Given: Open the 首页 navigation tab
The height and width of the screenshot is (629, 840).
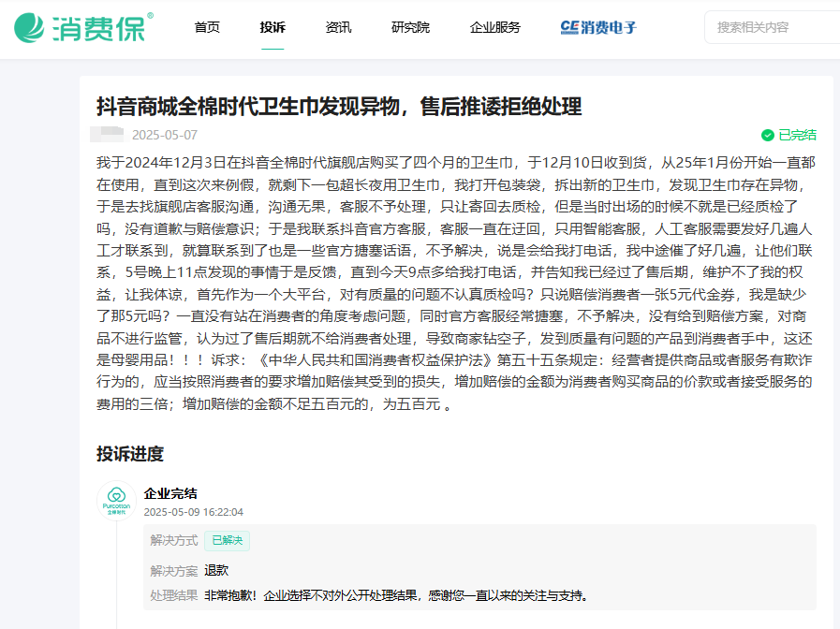Looking at the screenshot, I should pos(207,27).
